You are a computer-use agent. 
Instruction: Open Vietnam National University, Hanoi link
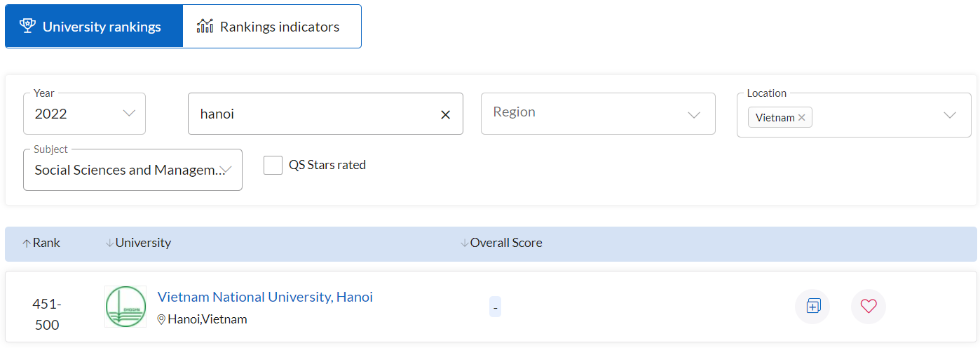click(265, 297)
